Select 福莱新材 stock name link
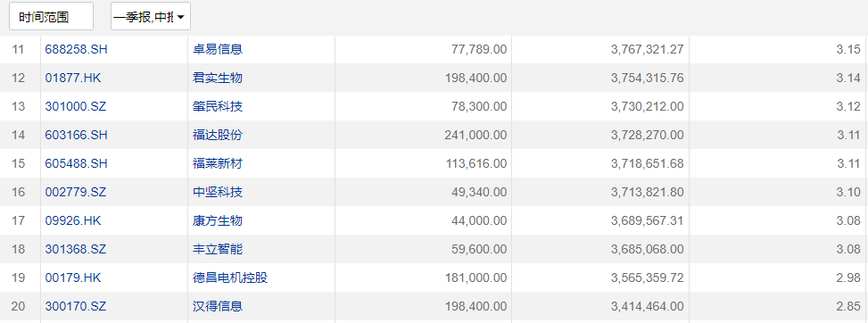 (x=218, y=164)
